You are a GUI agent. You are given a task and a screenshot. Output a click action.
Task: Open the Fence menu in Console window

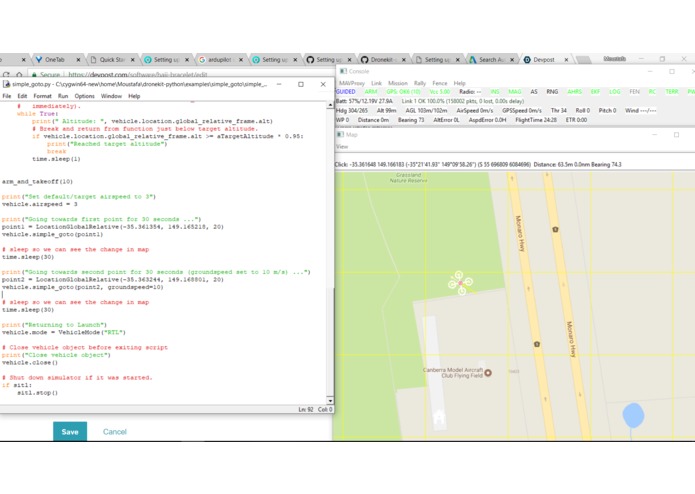440,83
